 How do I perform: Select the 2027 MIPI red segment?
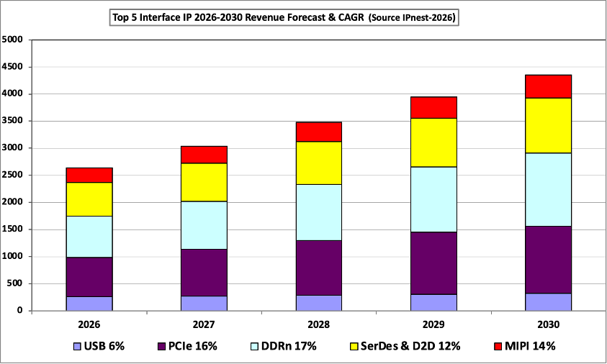pos(204,155)
